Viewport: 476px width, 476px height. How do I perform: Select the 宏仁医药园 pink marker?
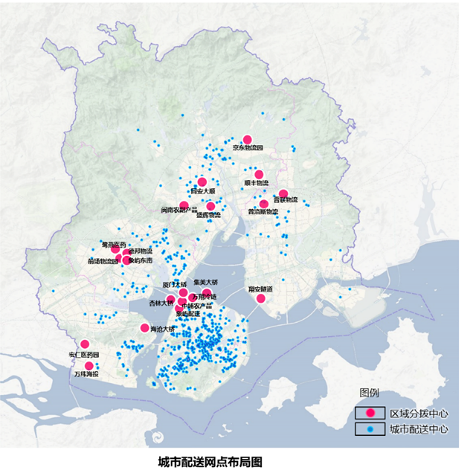click(85, 344)
